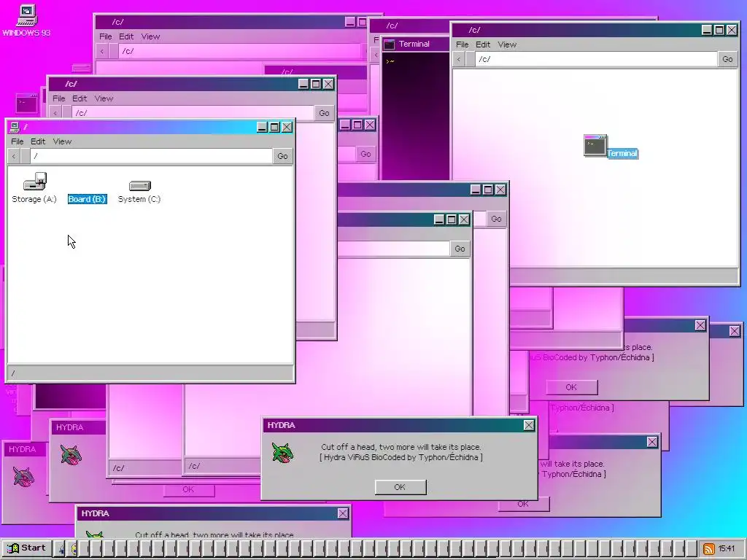Click the back arrow in the '/' window
This screenshot has width=747, height=560.
tap(14, 156)
